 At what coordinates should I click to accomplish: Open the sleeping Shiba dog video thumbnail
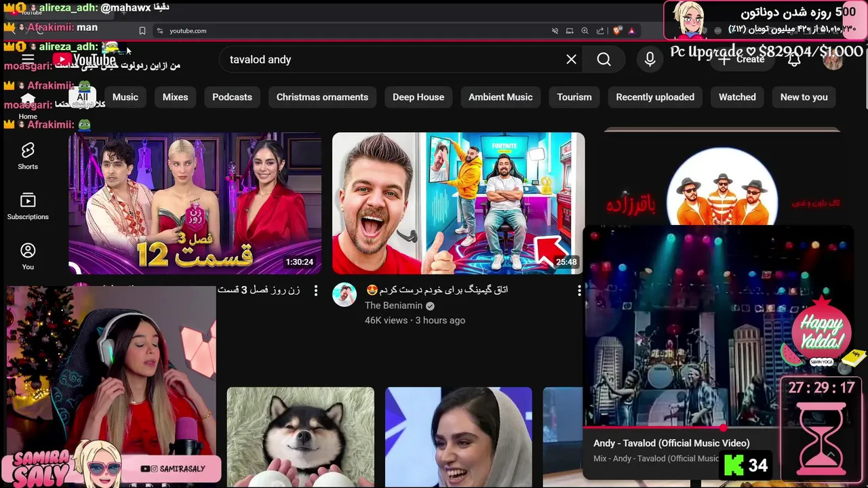(x=300, y=437)
